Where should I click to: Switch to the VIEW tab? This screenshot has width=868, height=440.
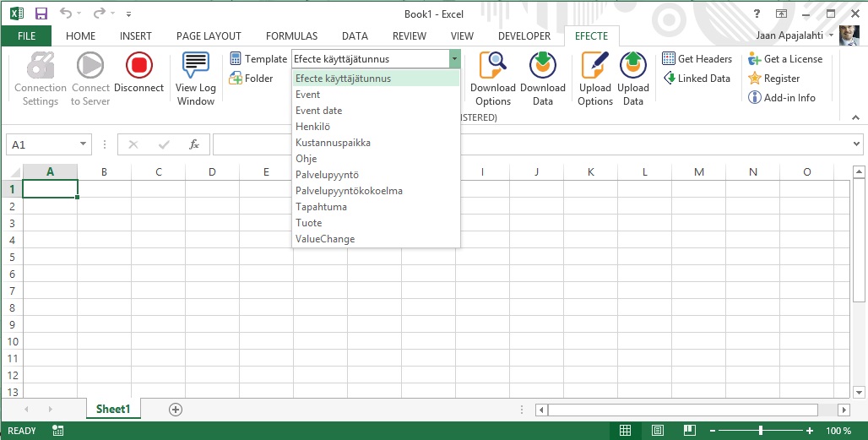462,36
